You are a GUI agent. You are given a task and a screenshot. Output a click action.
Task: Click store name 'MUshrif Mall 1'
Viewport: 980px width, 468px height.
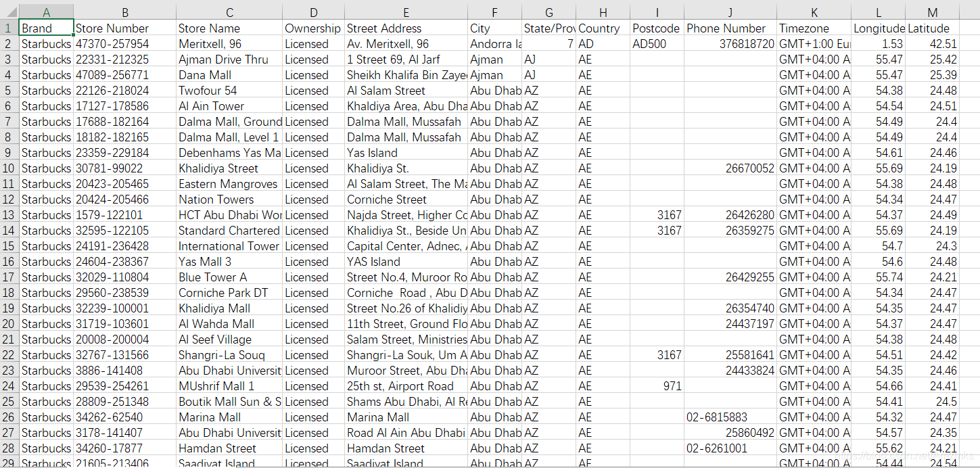[229, 386]
